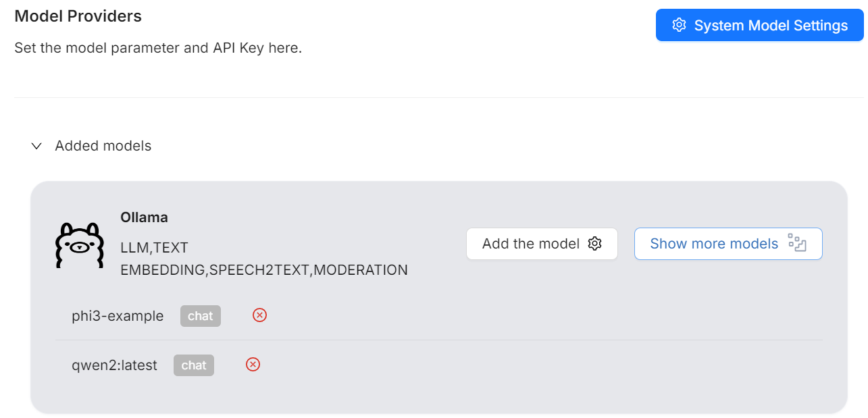Expand Show more models
This screenshot has height=418, width=868.
(x=714, y=244)
